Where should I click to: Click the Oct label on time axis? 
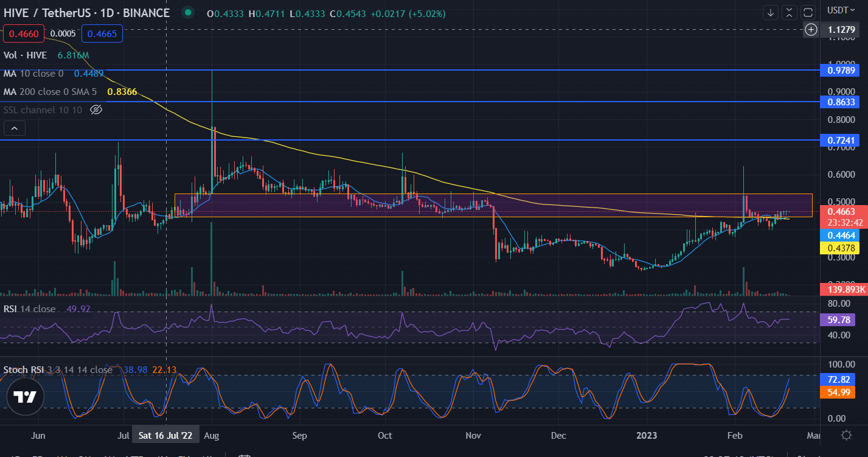(x=385, y=436)
